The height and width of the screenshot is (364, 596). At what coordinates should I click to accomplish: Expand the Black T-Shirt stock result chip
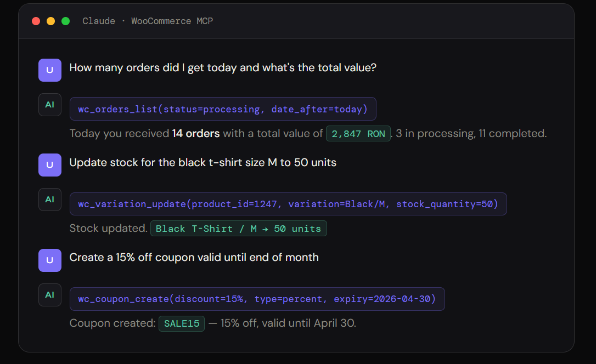[239, 228]
